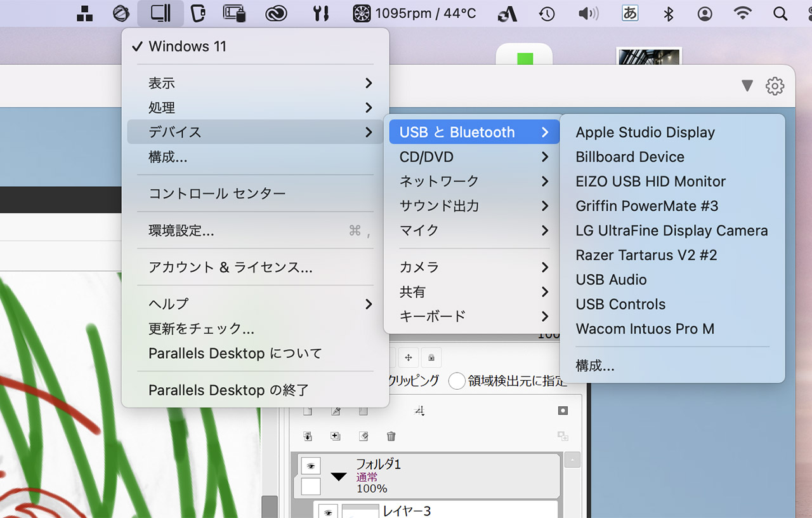Click the volume speaker icon
This screenshot has height=518, width=812.
[x=589, y=13]
